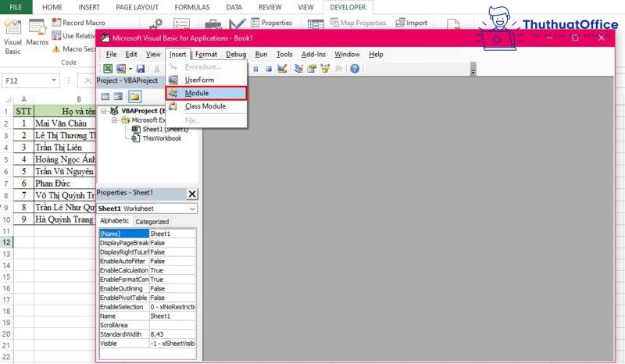Click Insert UserForm toolbar icon

pos(121,69)
